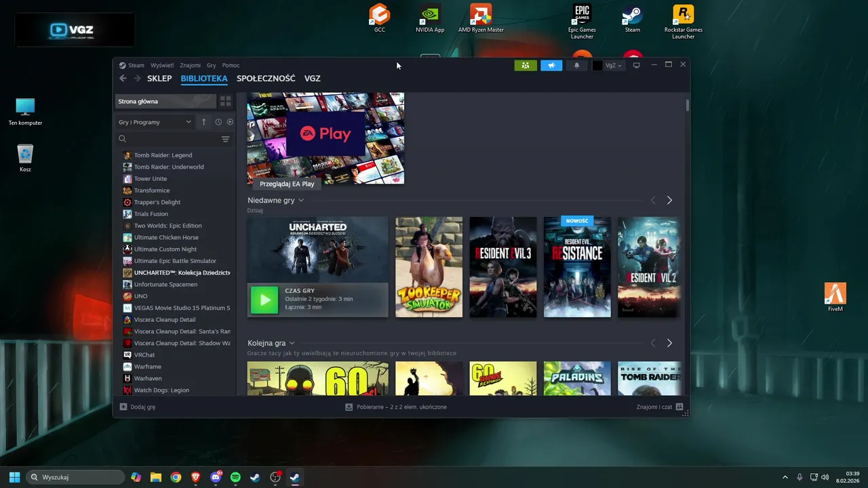The width and height of the screenshot is (868, 488).
Task: Expand the Gry i Programy dropdown
Action: pos(155,122)
